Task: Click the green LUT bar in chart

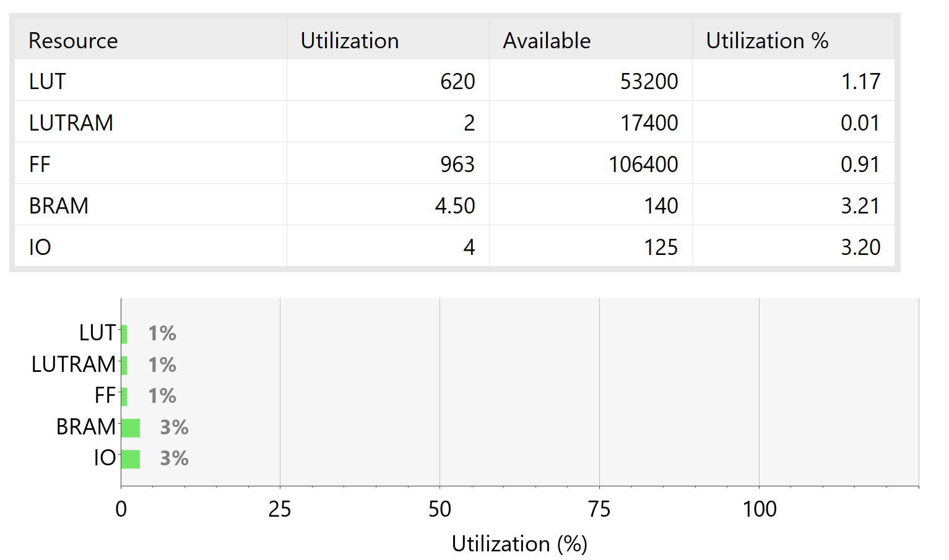Action: coord(124,334)
